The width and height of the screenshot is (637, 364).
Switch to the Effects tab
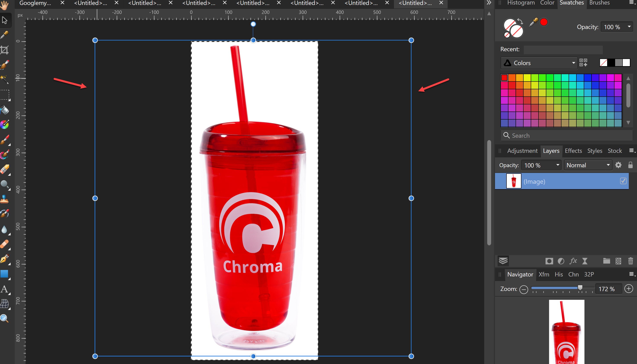(x=573, y=151)
